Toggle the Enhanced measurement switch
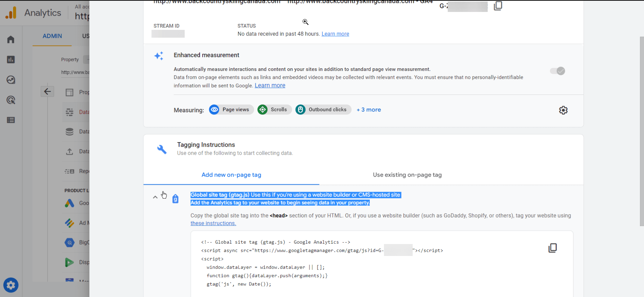The height and width of the screenshot is (297, 644). click(x=557, y=71)
